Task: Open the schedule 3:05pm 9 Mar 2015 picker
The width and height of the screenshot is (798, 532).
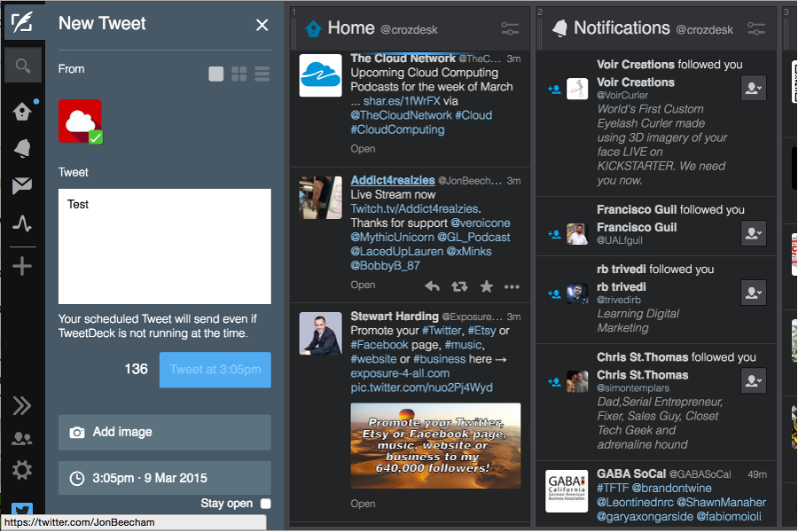Action: (x=165, y=478)
